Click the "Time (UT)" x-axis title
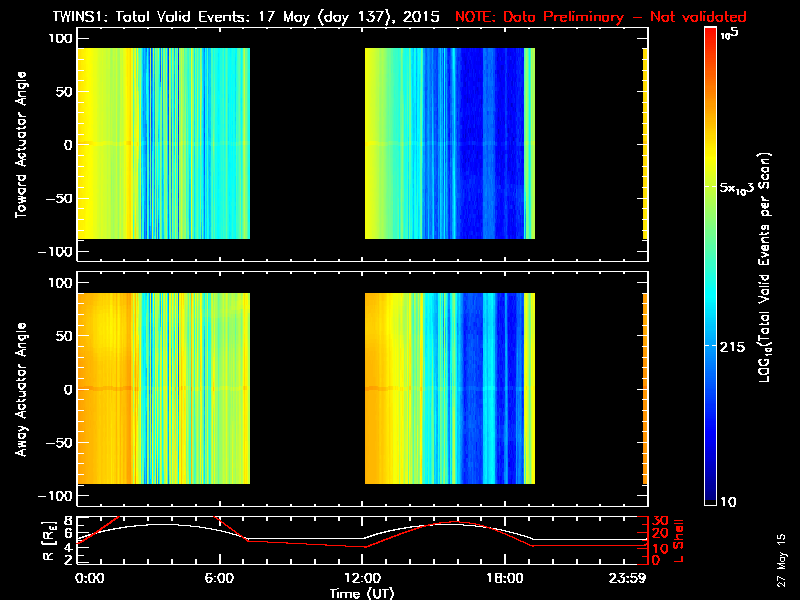 coord(361,593)
